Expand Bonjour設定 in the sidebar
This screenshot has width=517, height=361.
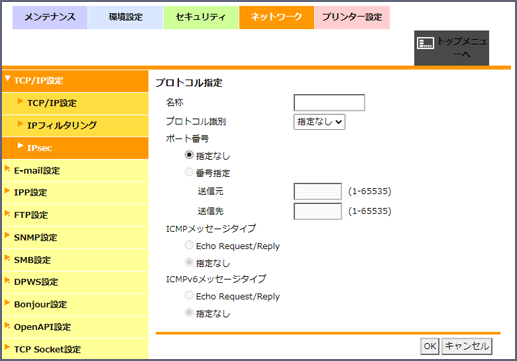coord(75,304)
